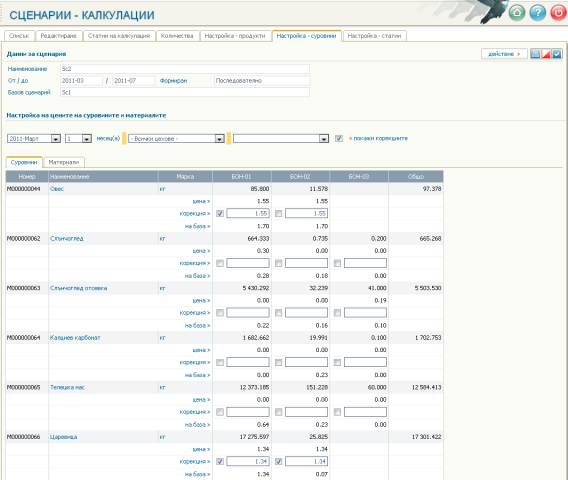Click the Слънчоглед БОН-01 корекция input field

(x=248, y=263)
